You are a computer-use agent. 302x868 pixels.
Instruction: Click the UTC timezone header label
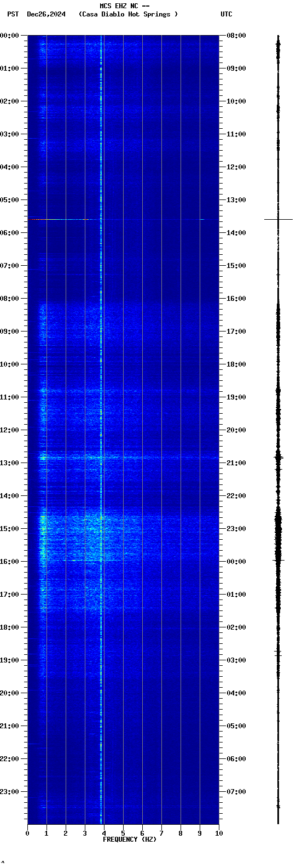(x=226, y=14)
